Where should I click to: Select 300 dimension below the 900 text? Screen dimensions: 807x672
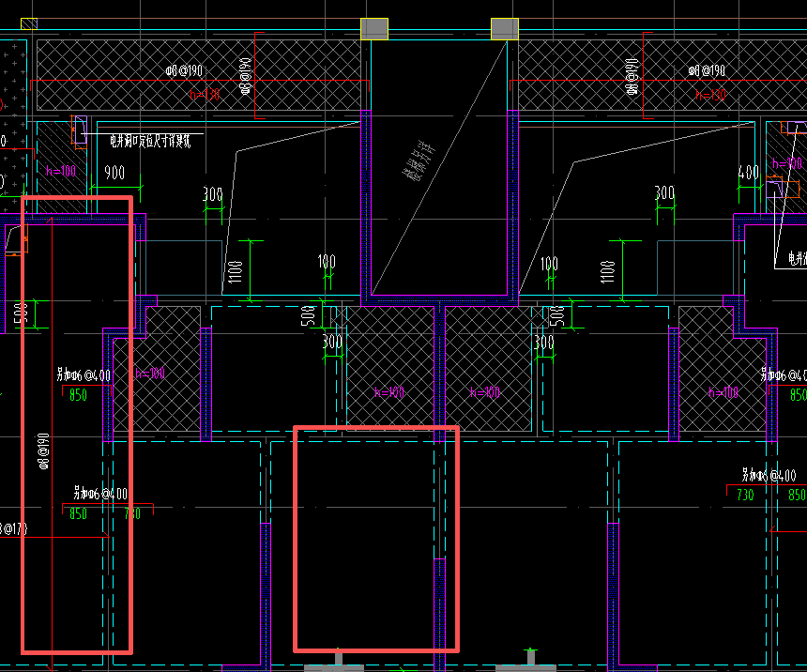tap(213, 194)
